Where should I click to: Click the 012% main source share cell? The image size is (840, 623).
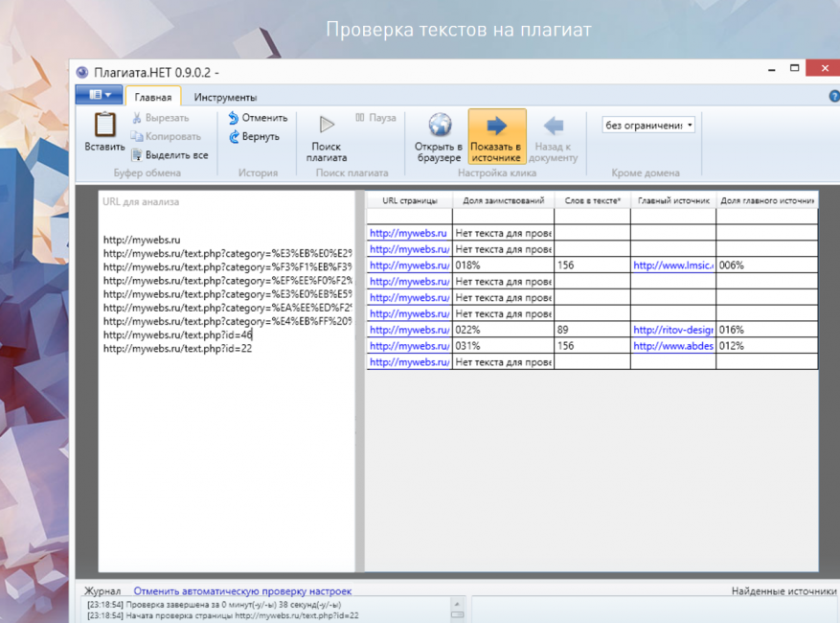click(x=767, y=346)
